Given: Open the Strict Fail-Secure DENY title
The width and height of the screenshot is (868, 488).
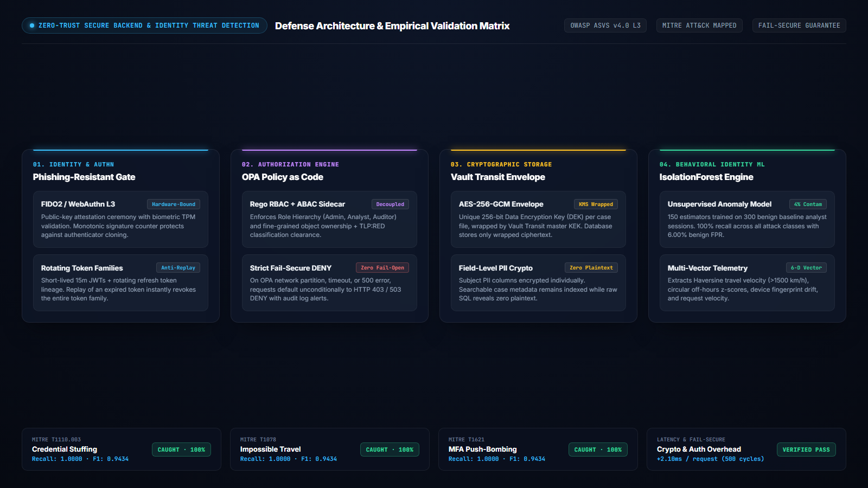Looking at the screenshot, I should click(x=291, y=268).
